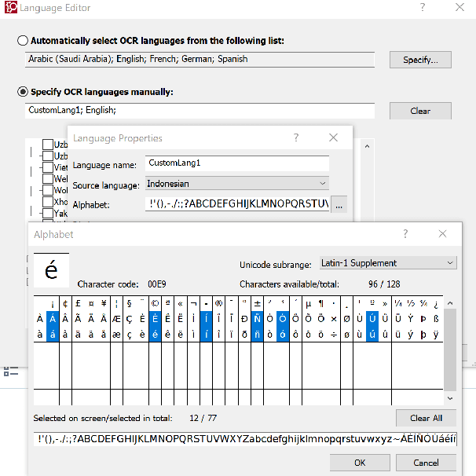Tick the Vietnamese language checkbox in the list
The height and width of the screenshot is (476, 476).
(x=48, y=167)
